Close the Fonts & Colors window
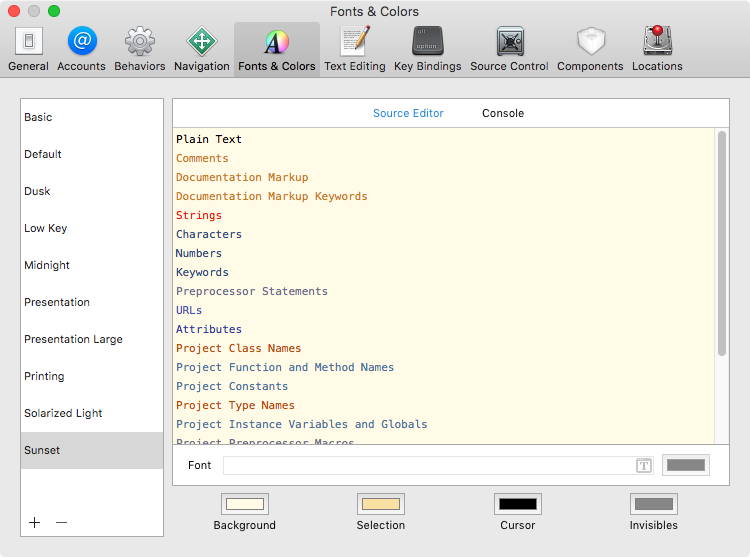Viewport: 750px width, 557px height. (x=14, y=11)
